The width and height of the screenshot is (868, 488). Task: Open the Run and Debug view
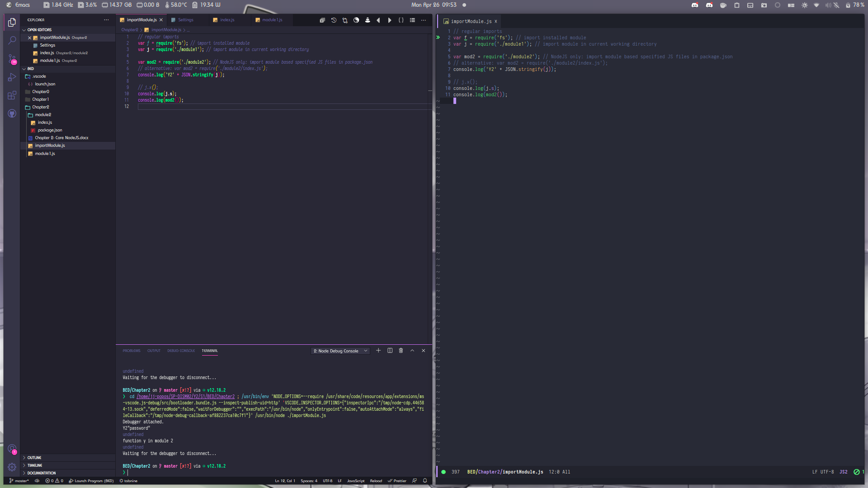(x=12, y=77)
